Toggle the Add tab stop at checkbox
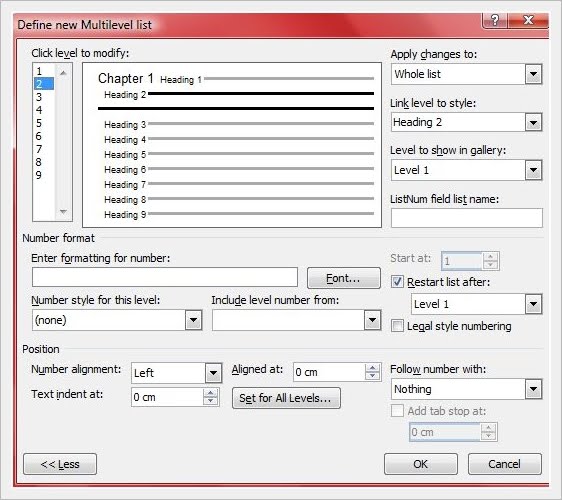562x500 pixels. tap(397, 410)
